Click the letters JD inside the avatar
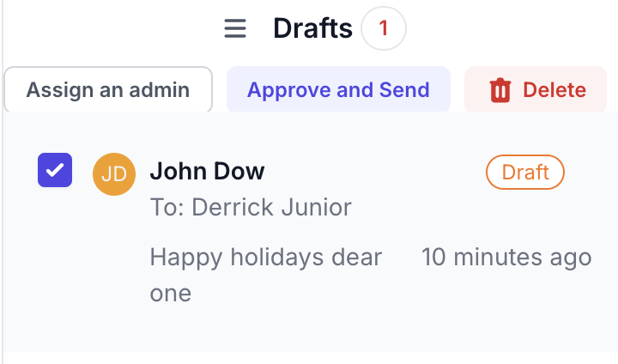 pos(113,174)
